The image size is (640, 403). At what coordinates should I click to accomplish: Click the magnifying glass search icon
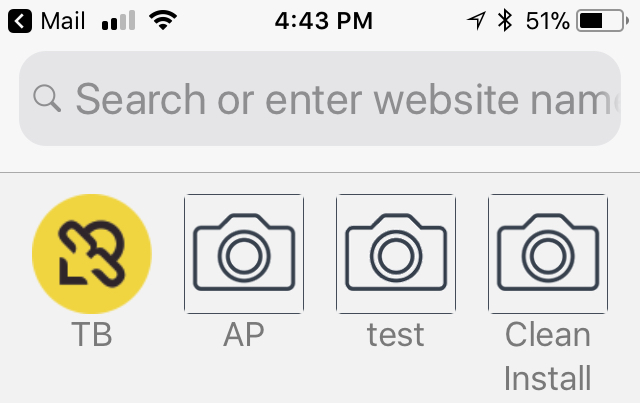(x=46, y=97)
